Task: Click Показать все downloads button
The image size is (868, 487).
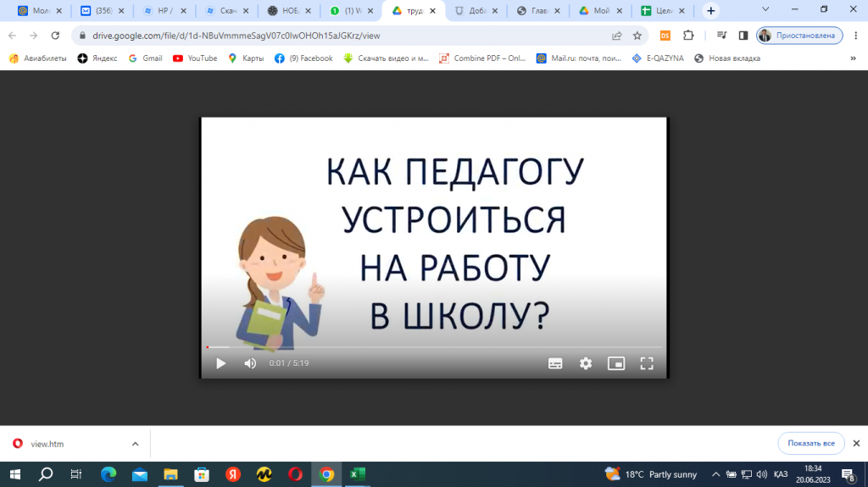Action: click(811, 443)
